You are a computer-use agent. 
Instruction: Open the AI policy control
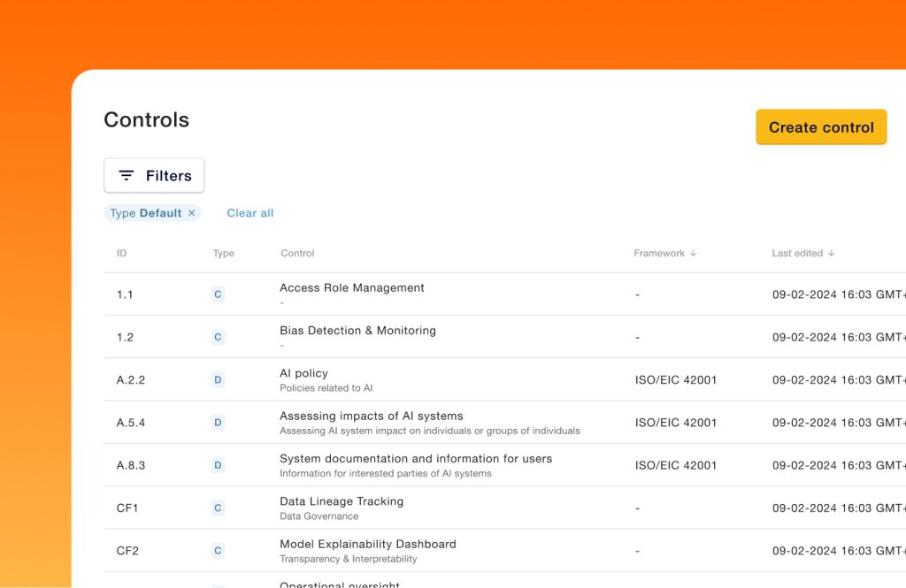[304, 373]
